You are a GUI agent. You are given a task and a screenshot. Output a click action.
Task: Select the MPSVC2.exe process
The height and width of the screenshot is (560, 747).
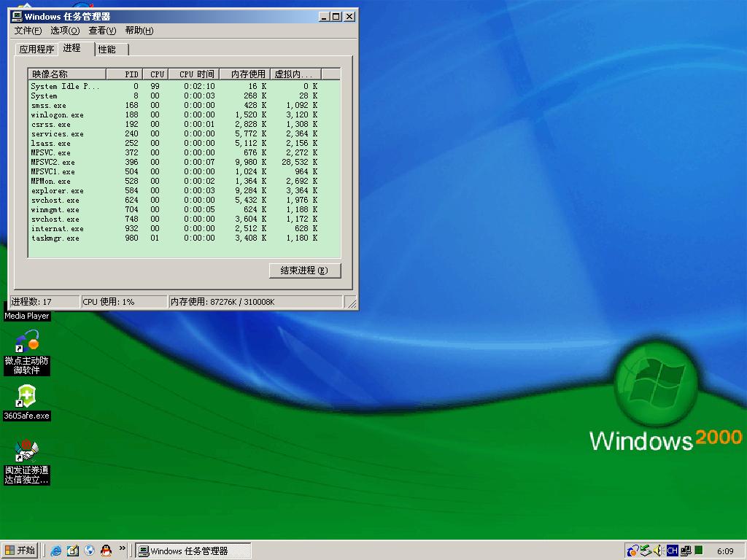click(184, 162)
